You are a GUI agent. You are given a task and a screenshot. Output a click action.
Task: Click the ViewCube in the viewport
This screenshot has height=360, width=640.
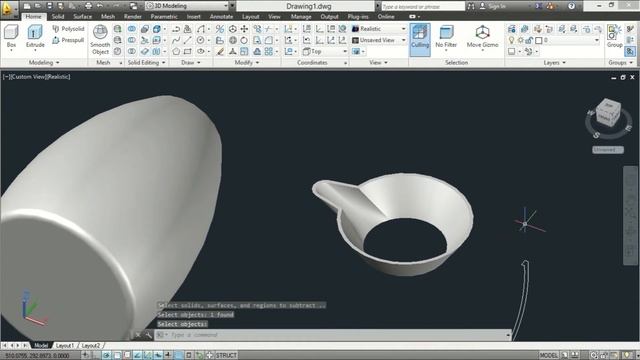click(x=608, y=113)
